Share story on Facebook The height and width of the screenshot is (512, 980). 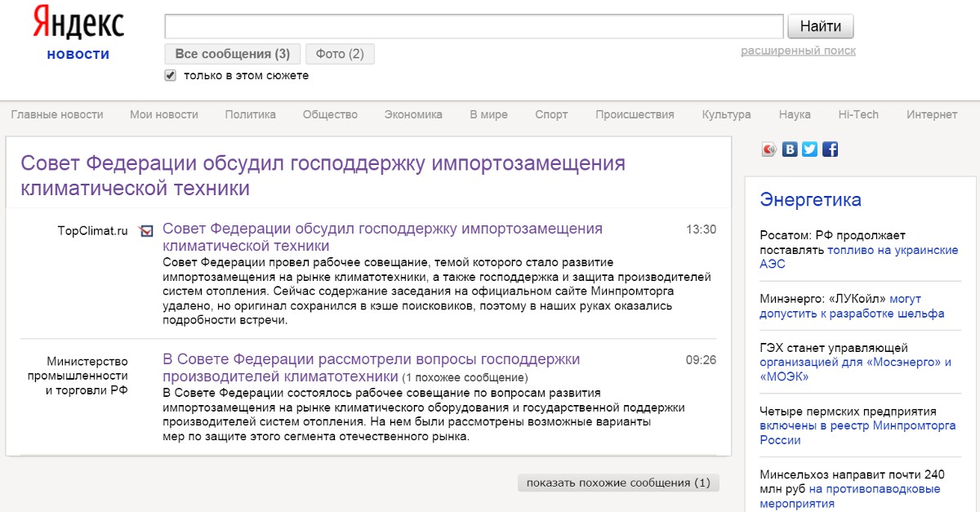point(830,149)
